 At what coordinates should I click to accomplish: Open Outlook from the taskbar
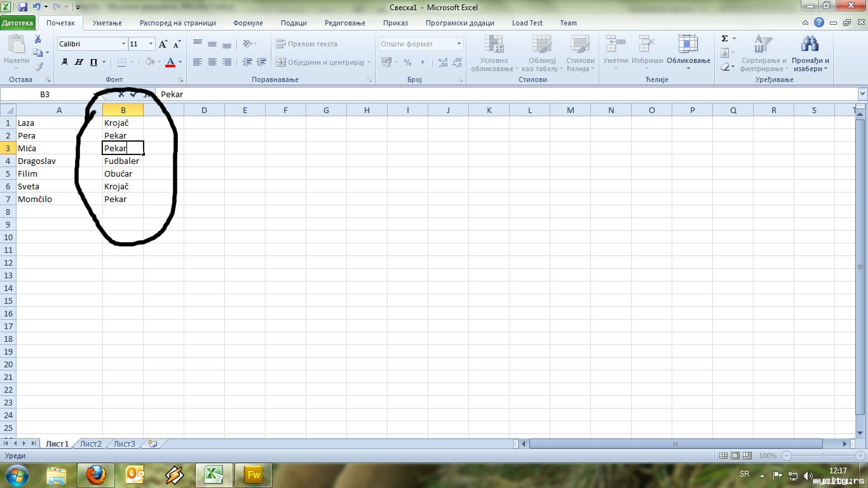[x=135, y=474]
